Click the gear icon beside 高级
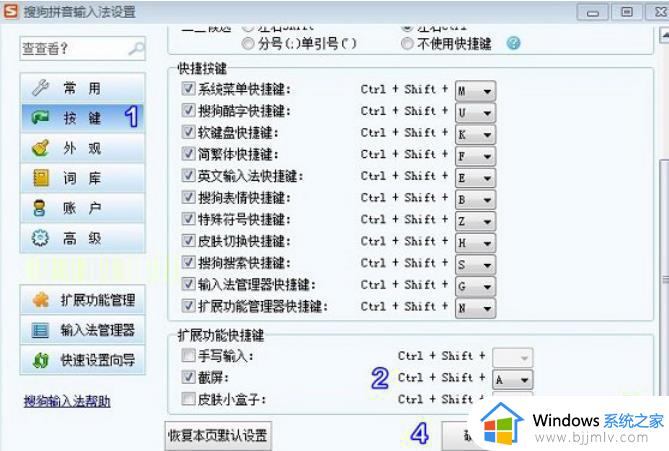This screenshot has width=669, height=451. [x=41, y=238]
